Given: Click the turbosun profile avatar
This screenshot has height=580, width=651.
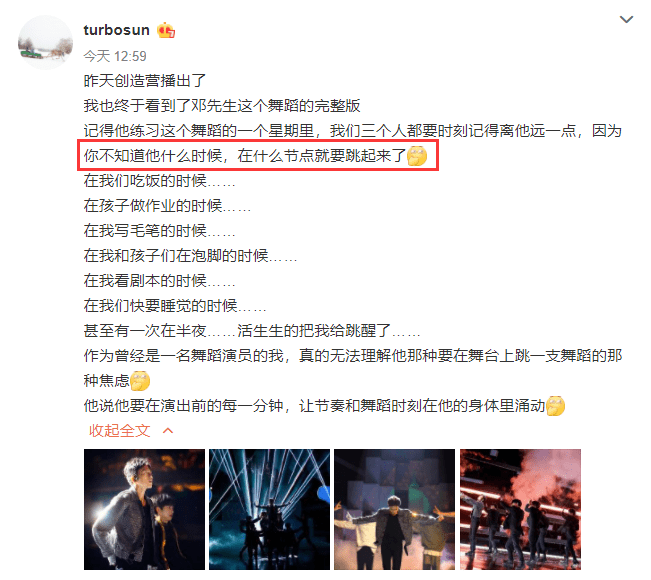Looking at the screenshot, I should click(46, 43).
